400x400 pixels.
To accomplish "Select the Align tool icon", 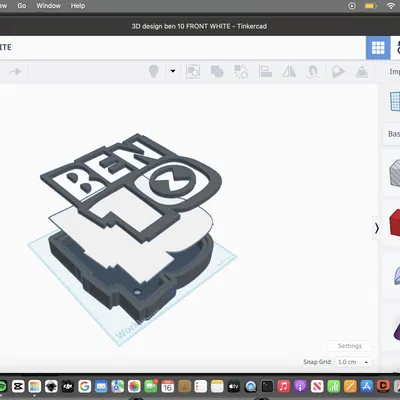I will point(265,71).
